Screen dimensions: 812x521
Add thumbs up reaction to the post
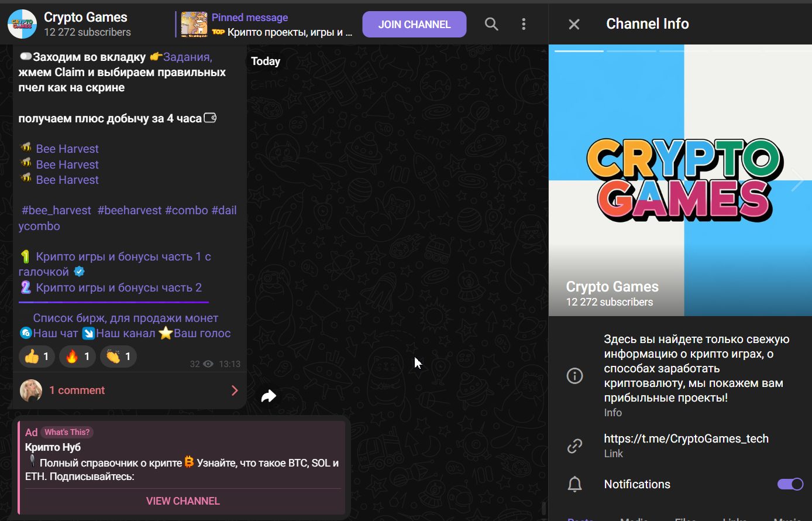(x=37, y=357)
